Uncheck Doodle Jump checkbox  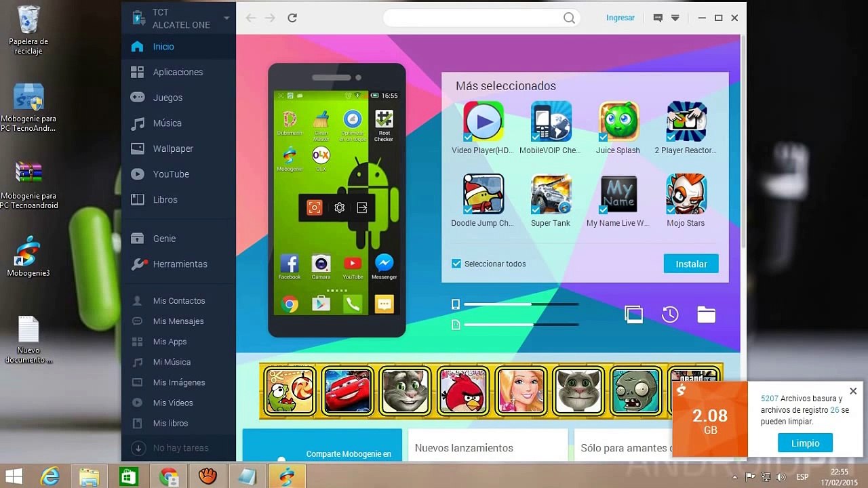pos(468,209)
